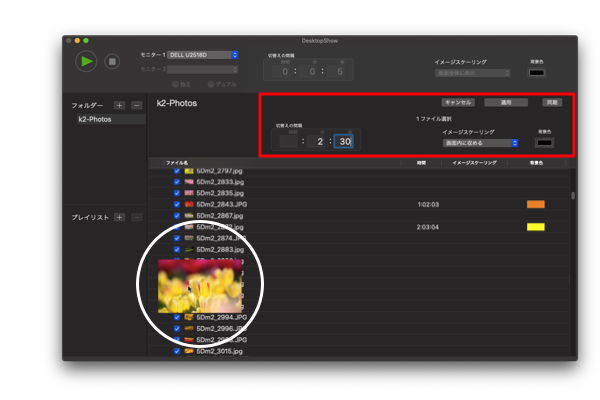Image resolution: width=600 pixels, height=400 pixels.
Task: Click the seconds field showing 30
Action: click(344, 142)
